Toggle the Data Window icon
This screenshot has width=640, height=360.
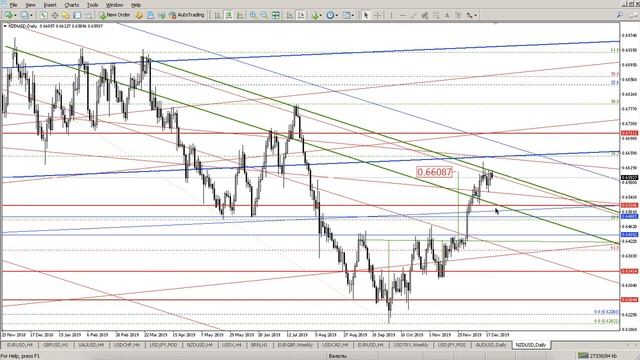[54, 15]
